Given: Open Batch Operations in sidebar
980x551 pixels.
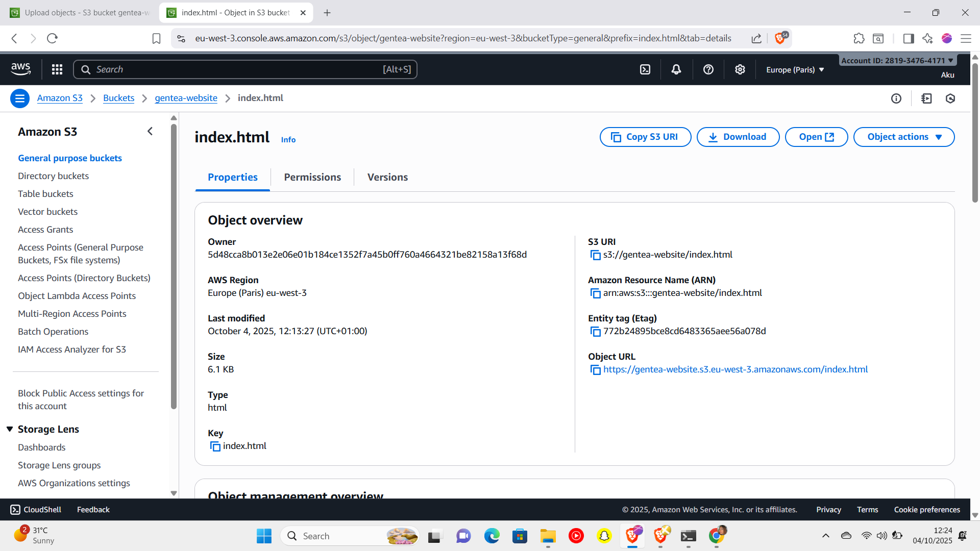Looking at the screenshot, I should [53, 332].
